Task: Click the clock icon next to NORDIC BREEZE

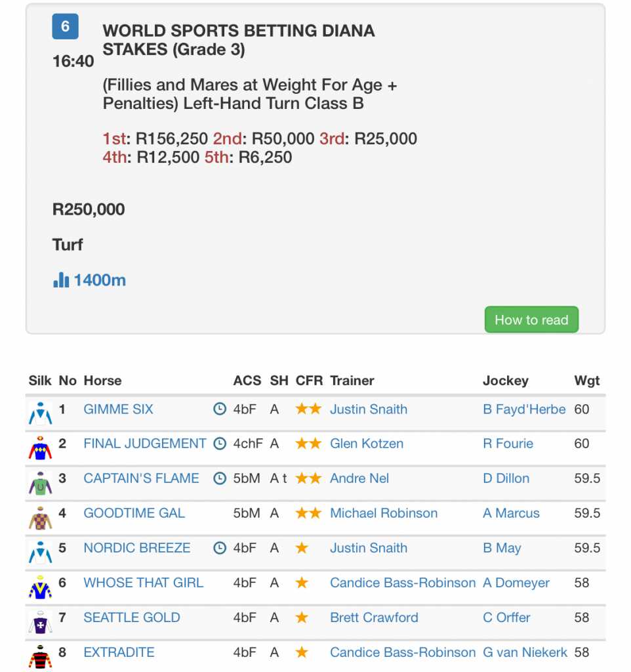Action: pos(219,548)
